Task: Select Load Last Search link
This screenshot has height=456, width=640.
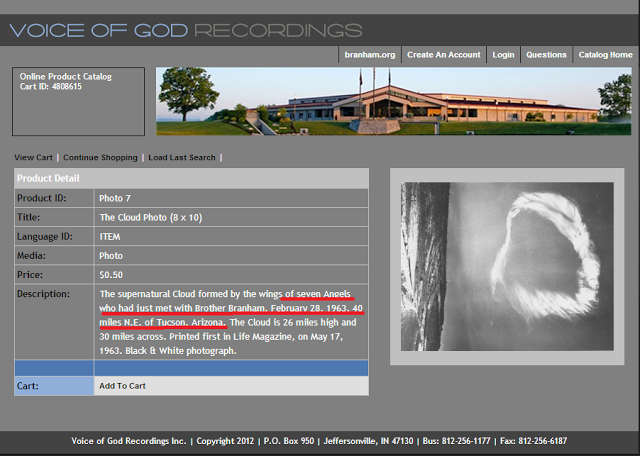Action: click(182, 158)
